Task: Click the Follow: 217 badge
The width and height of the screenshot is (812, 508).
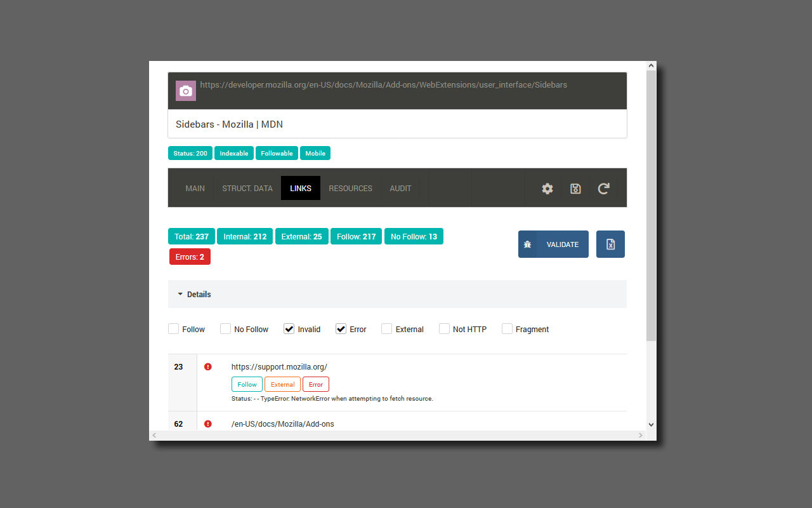Action: (357, 236)
